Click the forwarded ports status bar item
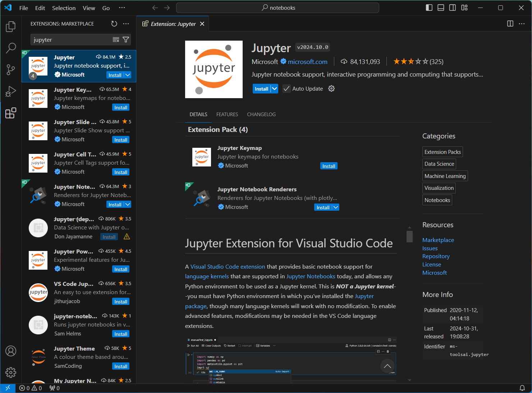The width and height of the screenshot is (532, 393). [55, 388]
